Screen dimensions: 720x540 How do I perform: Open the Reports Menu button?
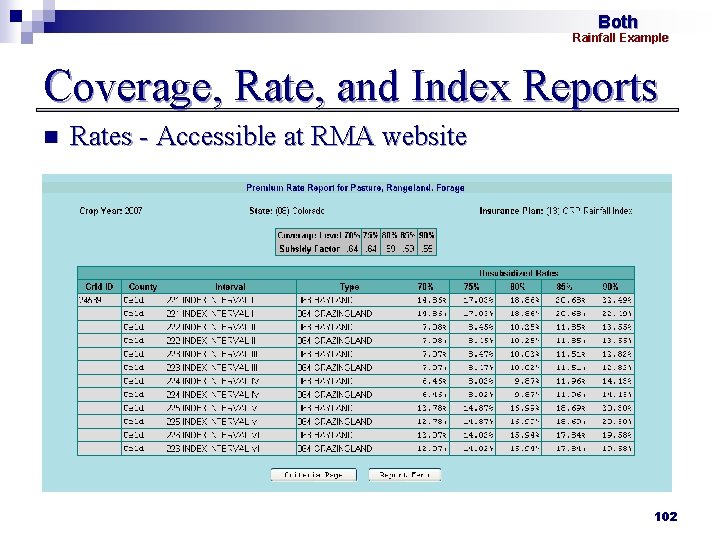point(405,475)
